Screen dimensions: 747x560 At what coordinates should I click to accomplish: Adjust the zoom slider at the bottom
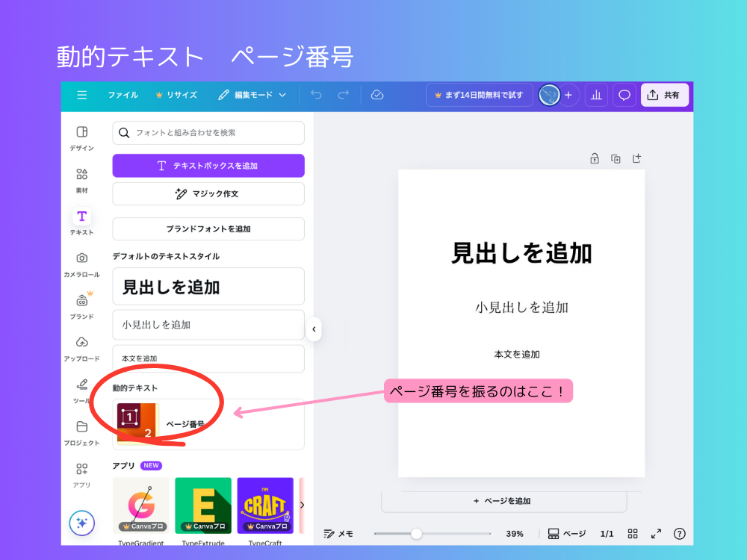416,533
